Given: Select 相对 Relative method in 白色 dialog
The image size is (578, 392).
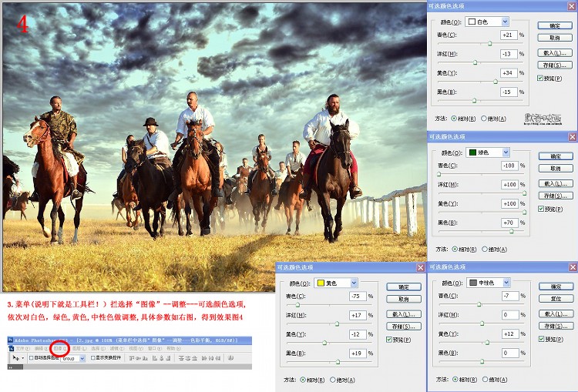Looking at the screenshot, I should coord(454,119).
